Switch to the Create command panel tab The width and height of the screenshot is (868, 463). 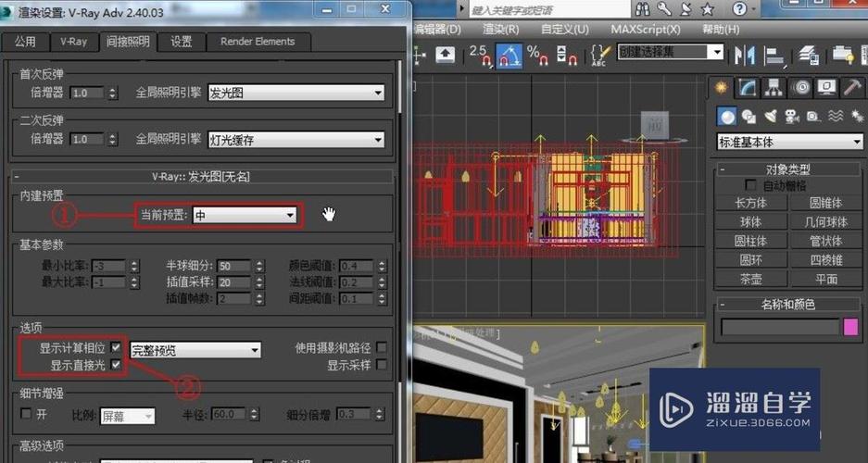click(721, 87)
